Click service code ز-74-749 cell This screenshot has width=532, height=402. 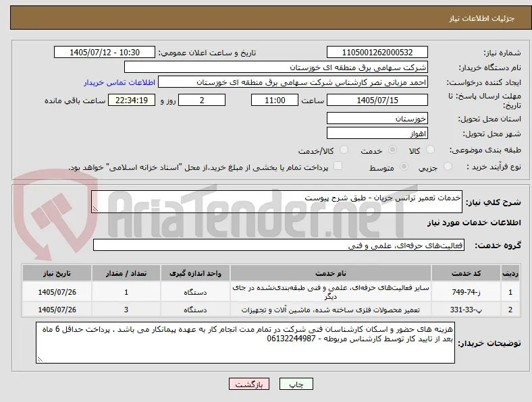tap(467, 292)
